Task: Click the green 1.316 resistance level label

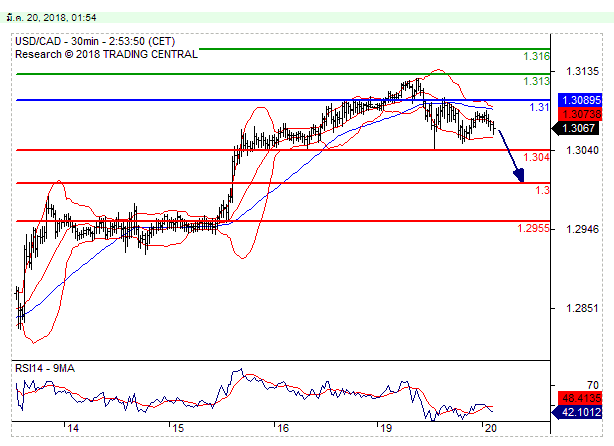Action: point(536,56)
